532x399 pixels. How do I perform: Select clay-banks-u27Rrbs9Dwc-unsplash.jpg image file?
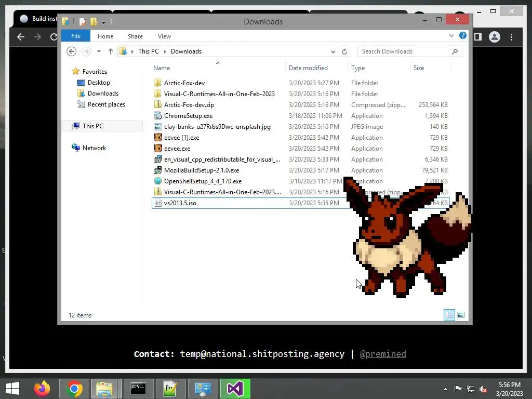(217, 127)
